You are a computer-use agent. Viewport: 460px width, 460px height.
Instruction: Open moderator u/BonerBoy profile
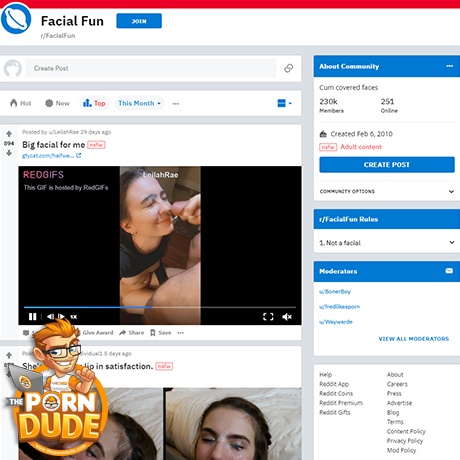pyautogui.click(x=335, y=292)
